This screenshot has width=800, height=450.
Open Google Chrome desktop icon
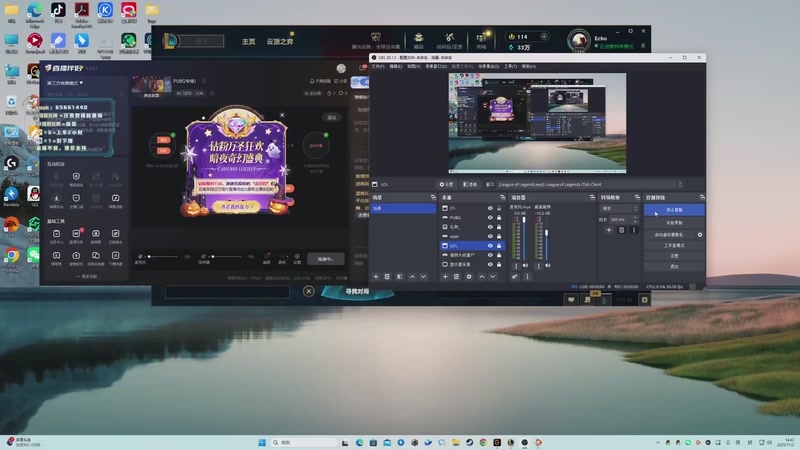[11, 257]
